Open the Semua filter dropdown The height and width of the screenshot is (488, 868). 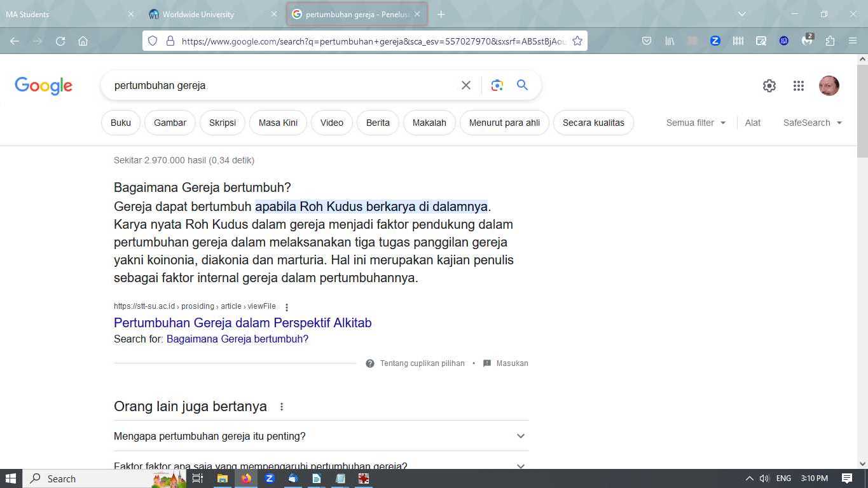696,123
